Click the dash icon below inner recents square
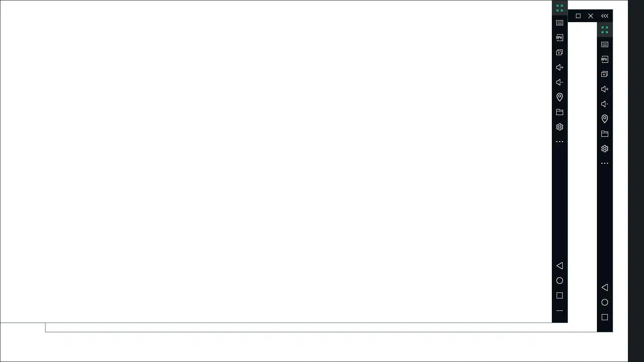Image resolution: width=644 pixels, height=362 pixels. click(559, 311)
